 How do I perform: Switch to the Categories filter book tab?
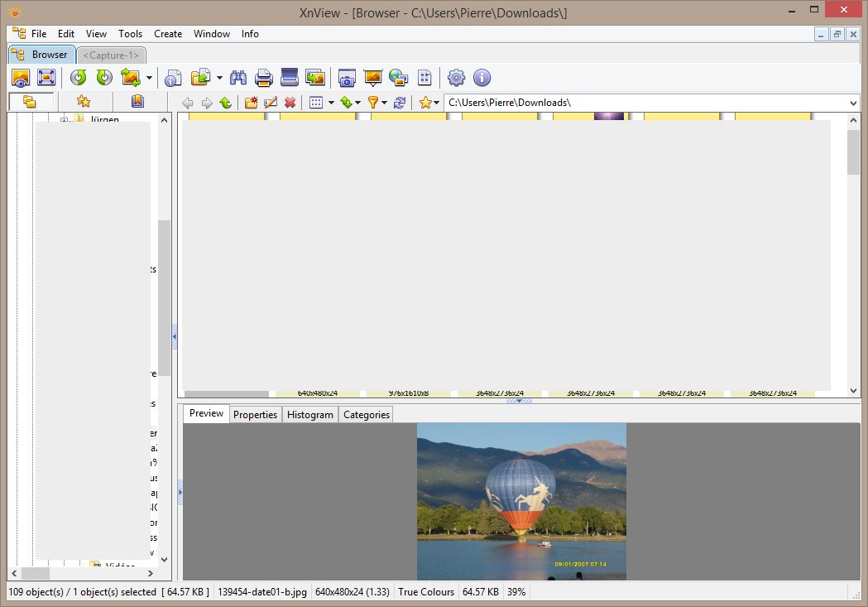pyautogui.click(x=137, y=102)
